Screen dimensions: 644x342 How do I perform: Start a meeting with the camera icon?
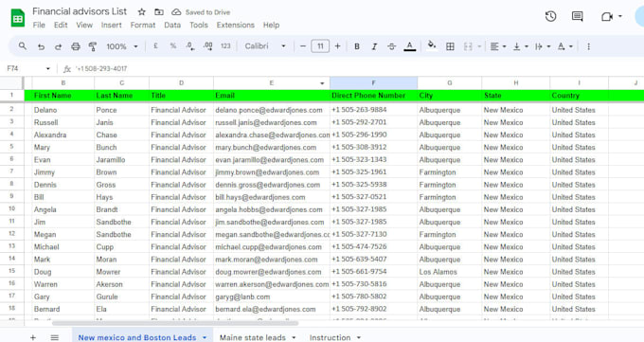(x=607, y=16)
